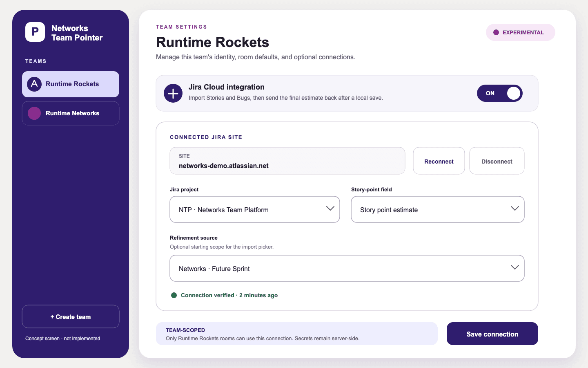588x368 pixels.
Task: Turn off the Jira Cloud integration toggle
Action: pos(500,93)
